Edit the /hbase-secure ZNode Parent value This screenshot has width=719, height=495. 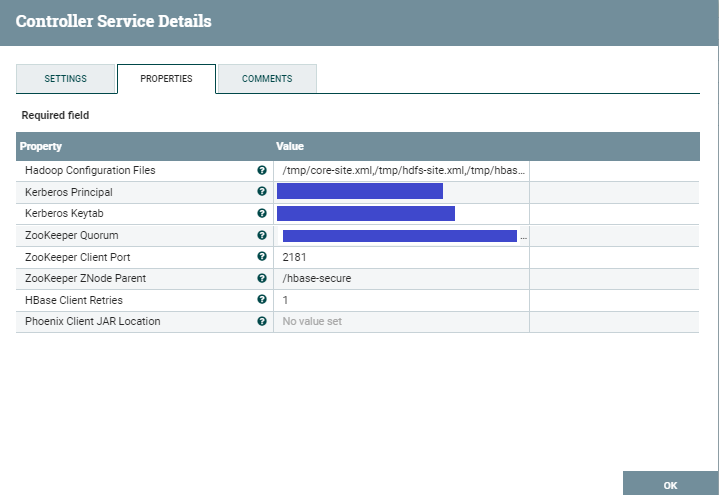point(400,279)
